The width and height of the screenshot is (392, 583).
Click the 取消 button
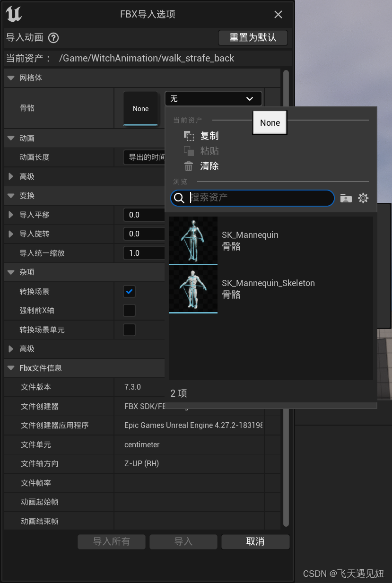coord(255,542)
